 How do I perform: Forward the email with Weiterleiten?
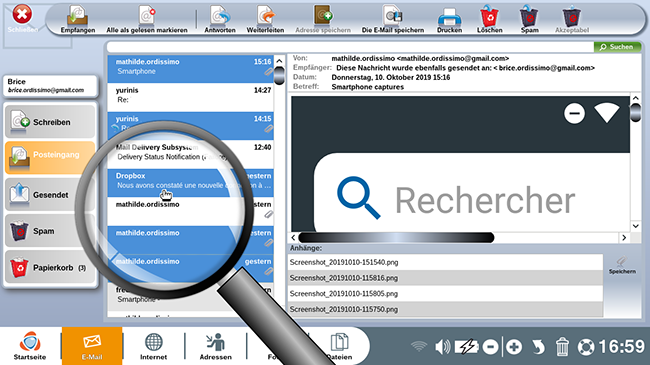(265, 19)
